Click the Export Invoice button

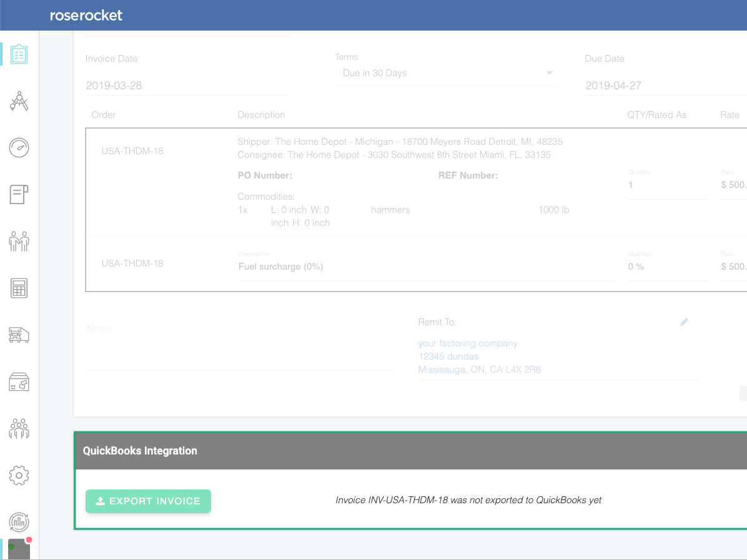click(x=148, y=501)
